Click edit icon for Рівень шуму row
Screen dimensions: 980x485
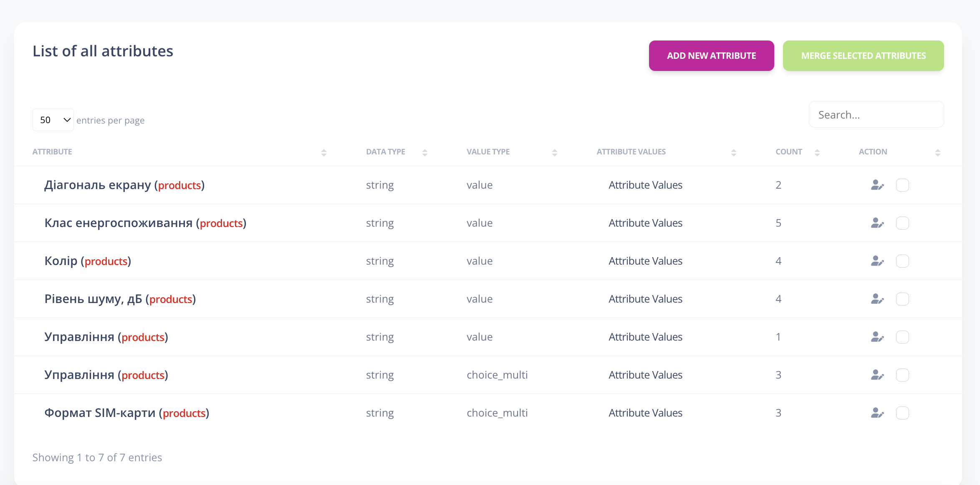[877, 299]
